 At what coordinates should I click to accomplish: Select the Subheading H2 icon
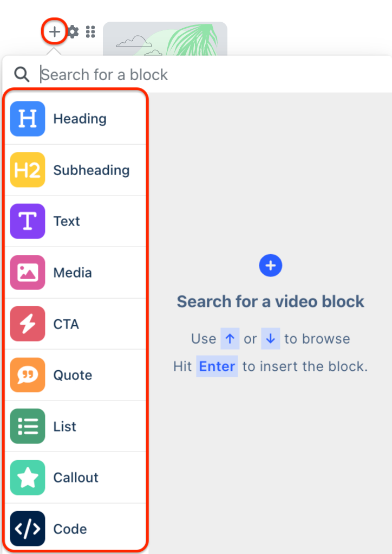27,170
